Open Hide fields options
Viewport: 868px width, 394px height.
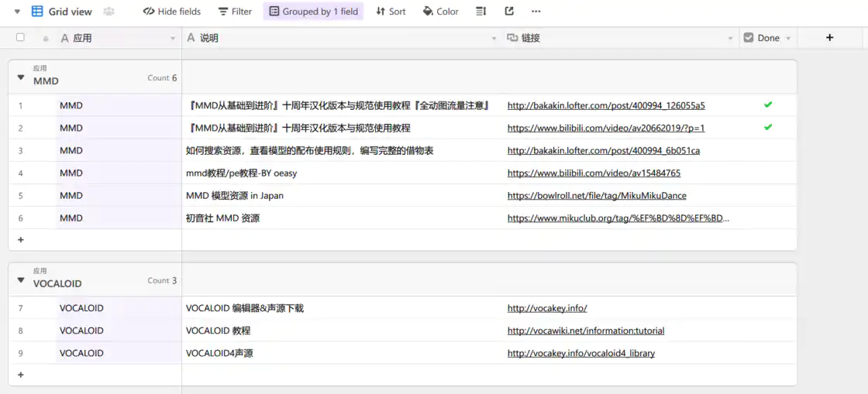[x=171, y=11]
